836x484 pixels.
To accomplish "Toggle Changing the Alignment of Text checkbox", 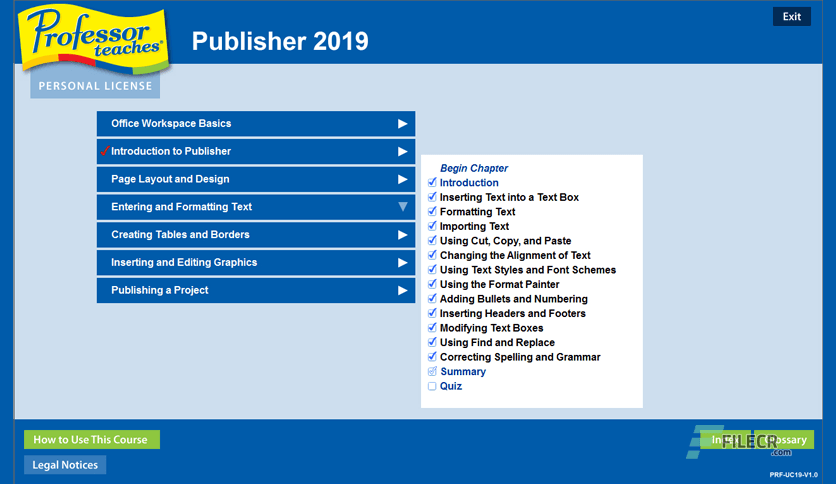I will pyautogui.click(x=432, y=255).
